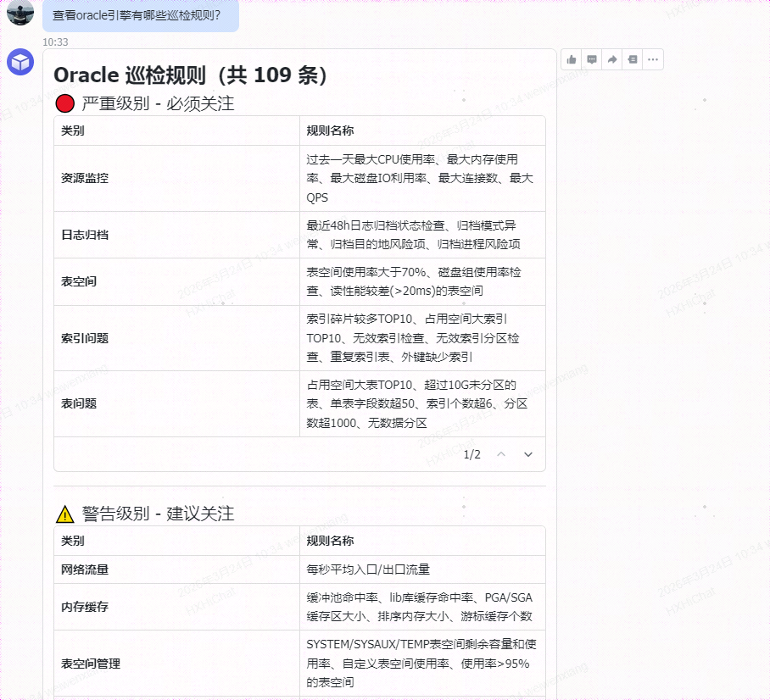Click the heading '严重级别 - 必须关注'
The height and width of the screenshot is (700, 770).
(x=158, y=103)
